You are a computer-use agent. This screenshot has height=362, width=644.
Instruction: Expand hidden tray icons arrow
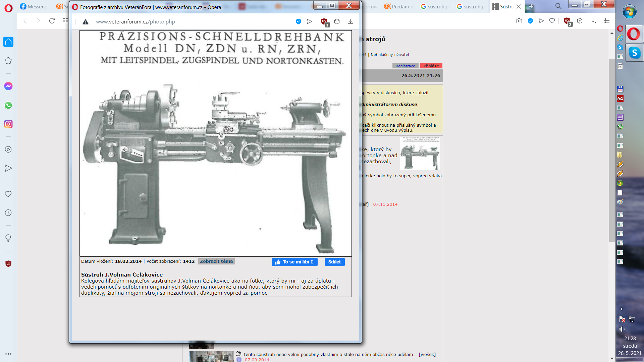point(621,309)
